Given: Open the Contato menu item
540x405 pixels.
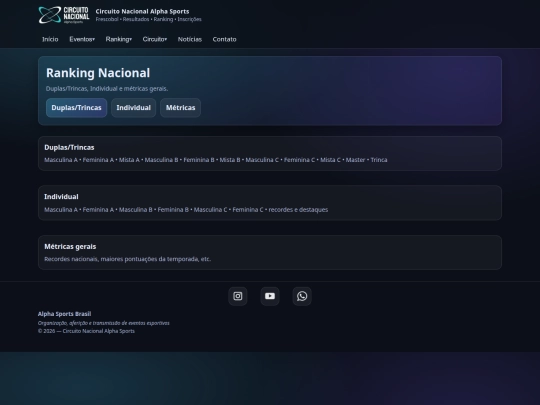Looking at the screenshot, I should [x=225, y=39].
